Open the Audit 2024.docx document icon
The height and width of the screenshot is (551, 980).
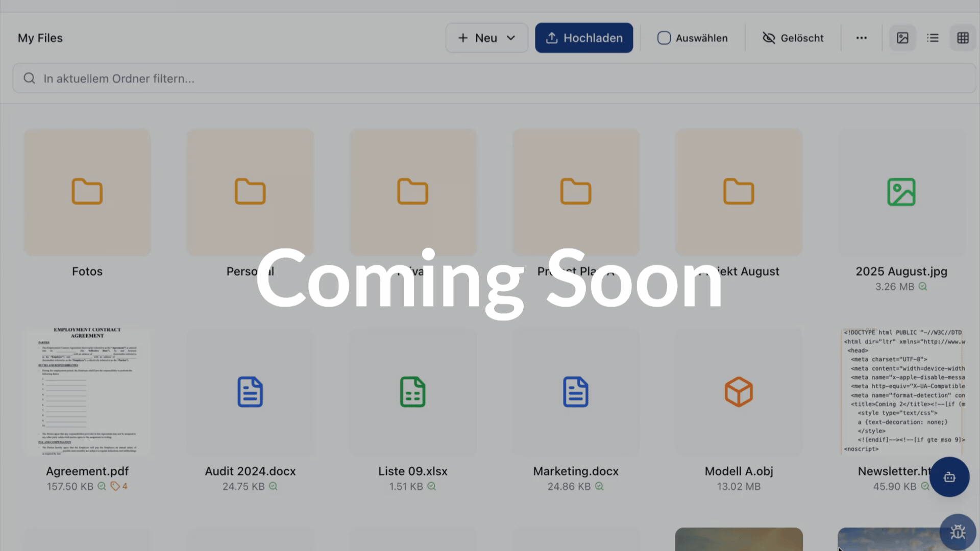[250, 392]
